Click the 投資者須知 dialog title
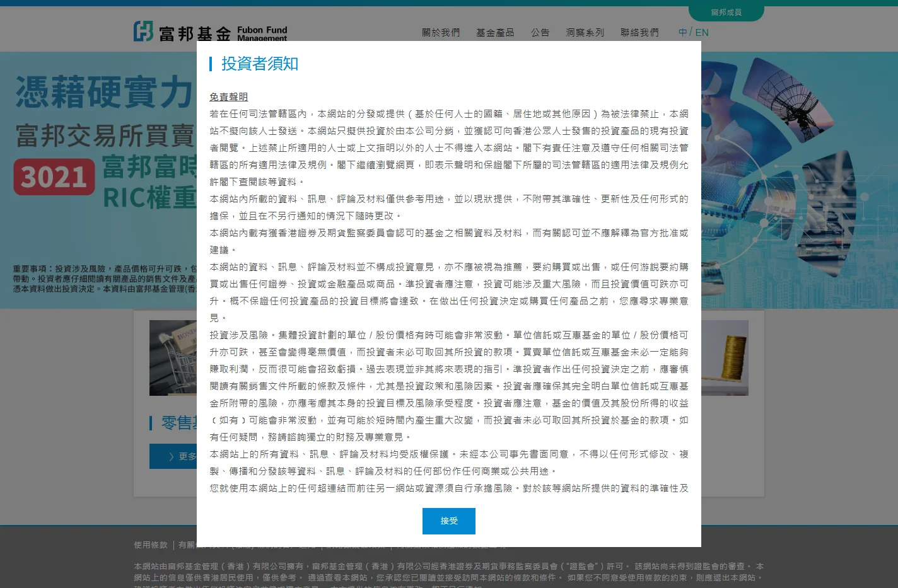This screenshot has height=588, width=898. 259,64
